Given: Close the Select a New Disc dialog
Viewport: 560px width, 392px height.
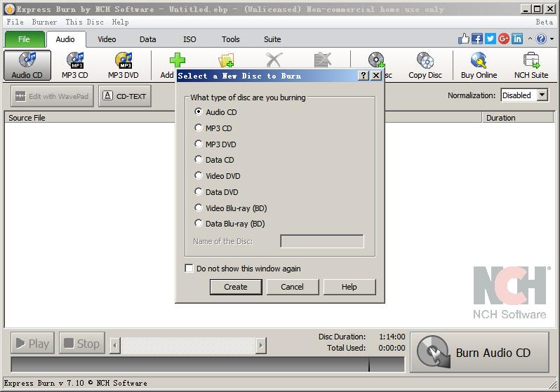Looking at the screenshot, I should click(x=376, y=75).
